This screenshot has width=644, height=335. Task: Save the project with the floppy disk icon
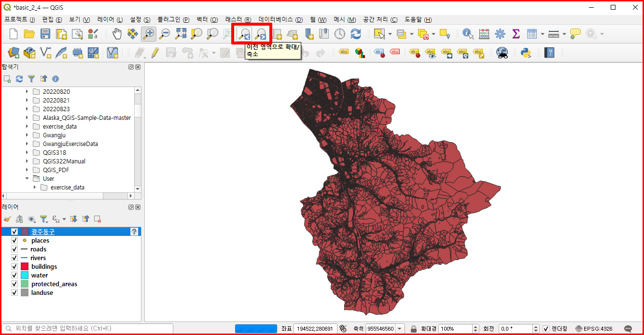[45, 34]
